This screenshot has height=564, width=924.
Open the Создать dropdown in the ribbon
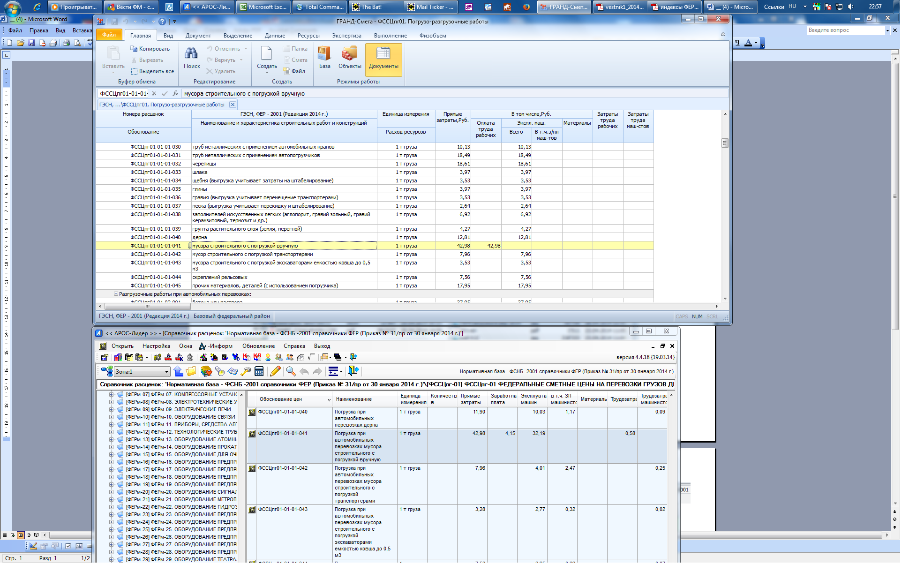[267, 73]
